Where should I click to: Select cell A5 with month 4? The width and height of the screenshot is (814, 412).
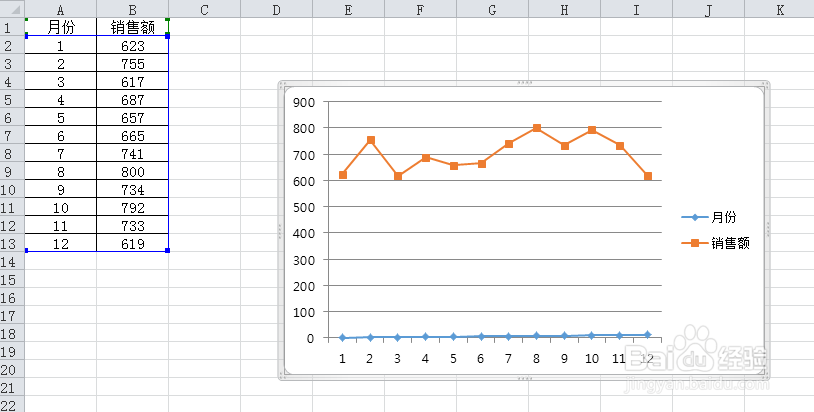click(x=61, y=99)
